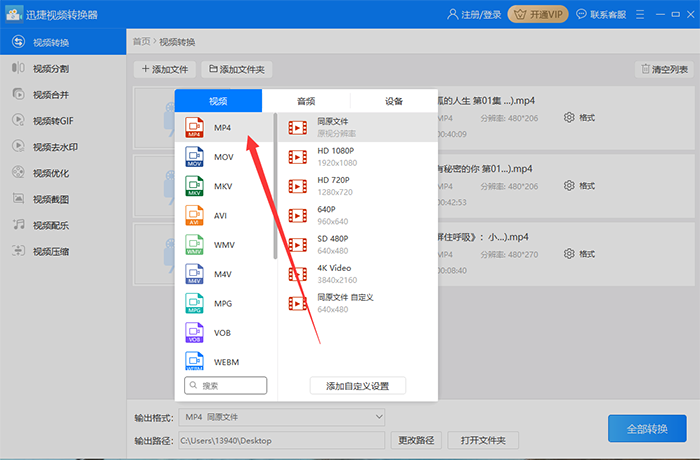Click 添加自定义设置 button

click(x=357, y=386)
